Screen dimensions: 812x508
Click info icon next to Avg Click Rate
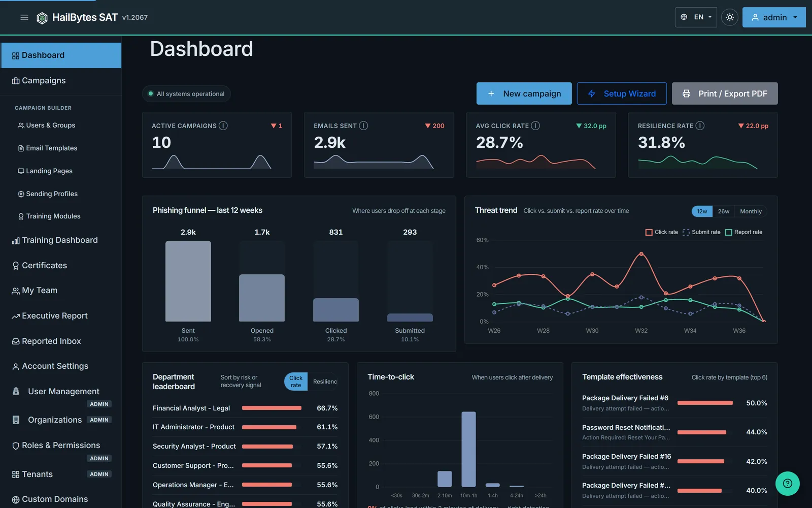[x=535, y=125]
